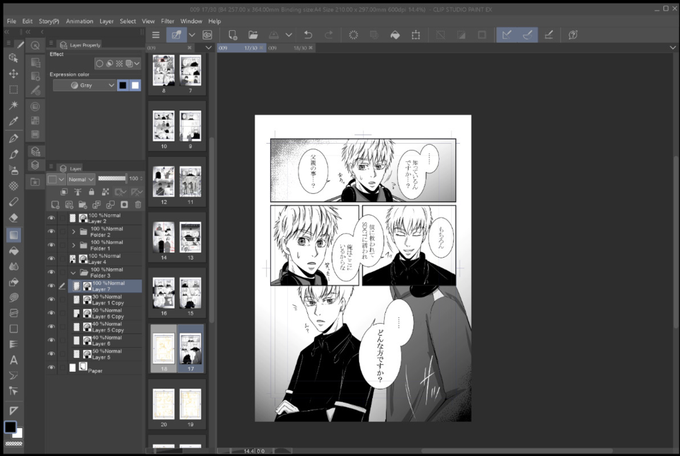Select the Eraser tool
Image resolution: width=680 pixels, height=456 pixels.
tap(13, 218)
